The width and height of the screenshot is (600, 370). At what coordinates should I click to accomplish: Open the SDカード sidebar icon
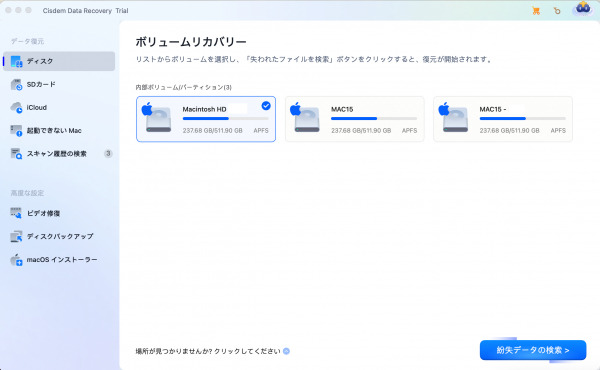[x=16, y=85]
